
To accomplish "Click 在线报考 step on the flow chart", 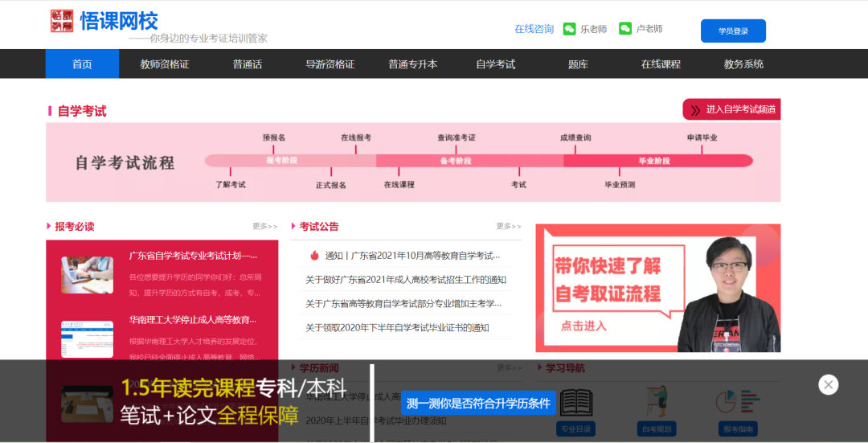I will click(x=355, y=137).
